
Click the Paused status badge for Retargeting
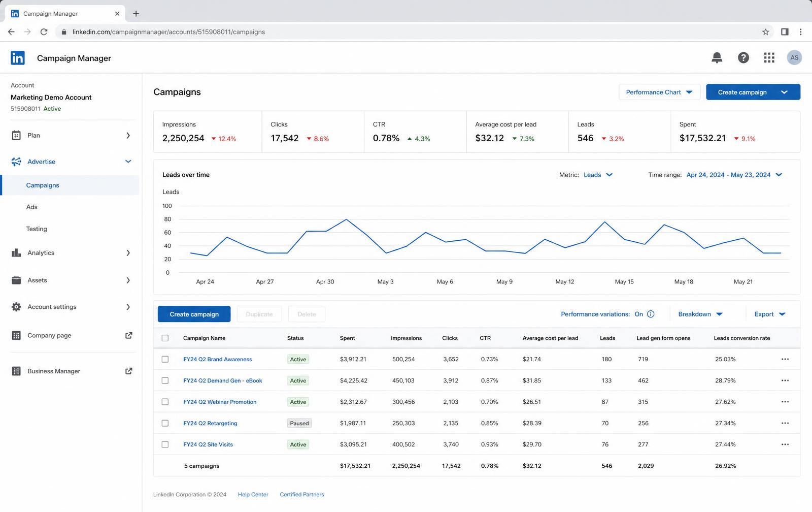tap(299, 423)
